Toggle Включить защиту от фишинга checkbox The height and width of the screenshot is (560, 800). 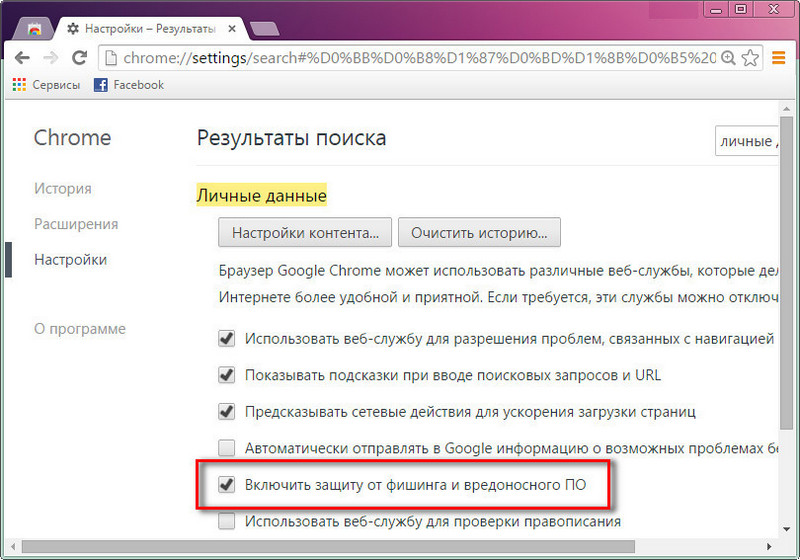[227, 485]
